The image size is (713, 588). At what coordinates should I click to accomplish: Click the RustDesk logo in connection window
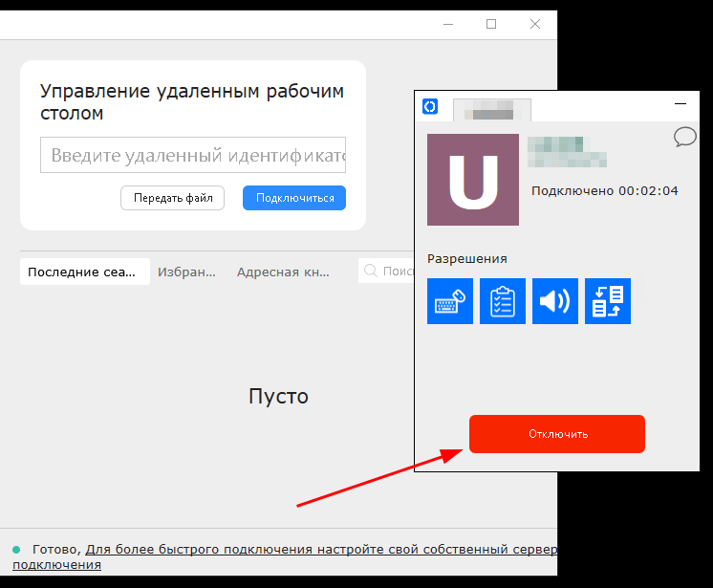[430, 106]
